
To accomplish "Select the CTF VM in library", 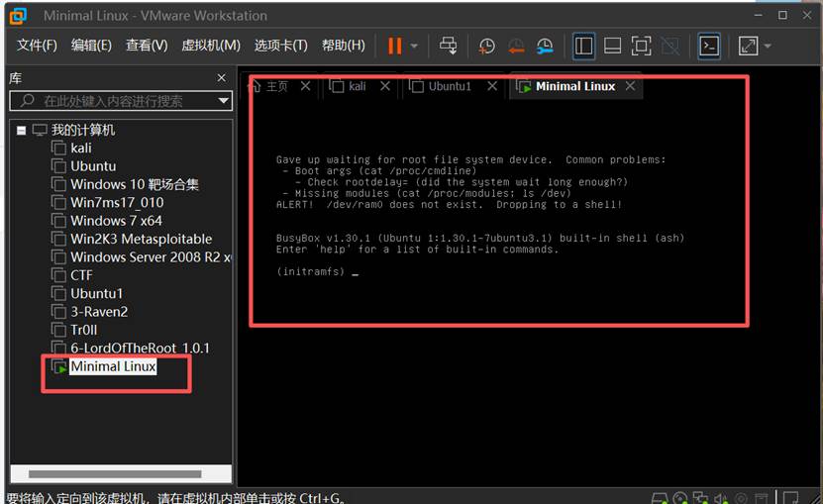I will [81, 275].
